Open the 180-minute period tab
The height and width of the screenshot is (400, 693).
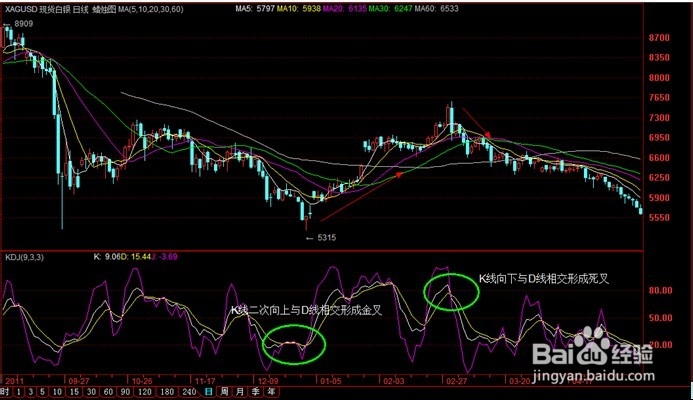167,392
